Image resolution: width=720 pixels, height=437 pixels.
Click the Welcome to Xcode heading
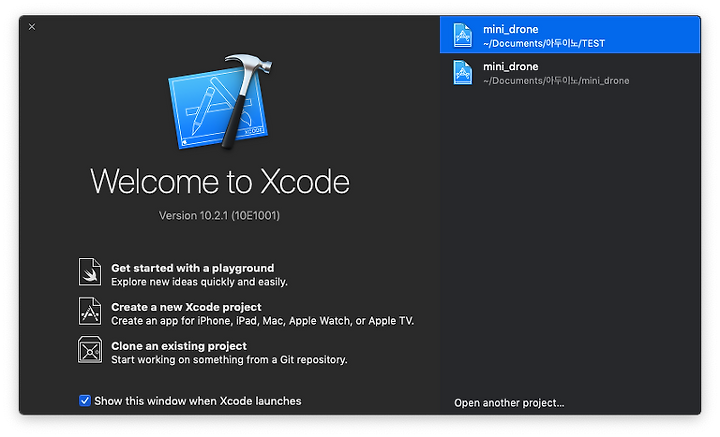pyautogui.click(x=220, y=182)
